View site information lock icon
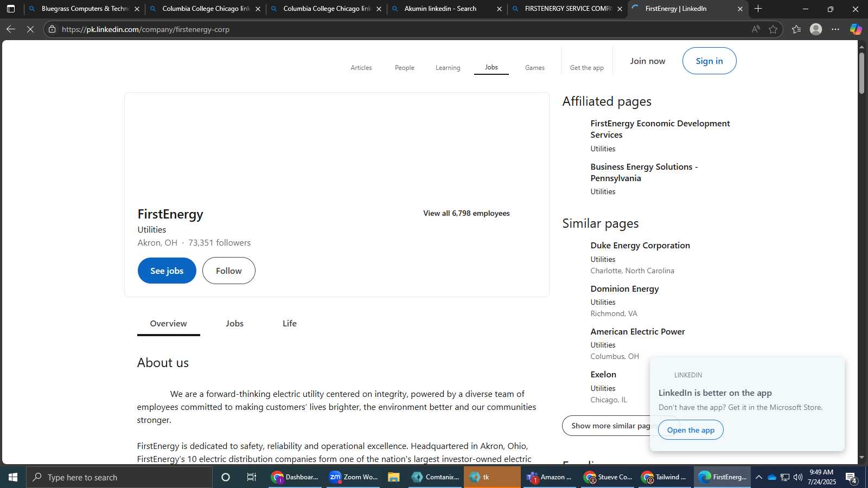 click(52, 29)
